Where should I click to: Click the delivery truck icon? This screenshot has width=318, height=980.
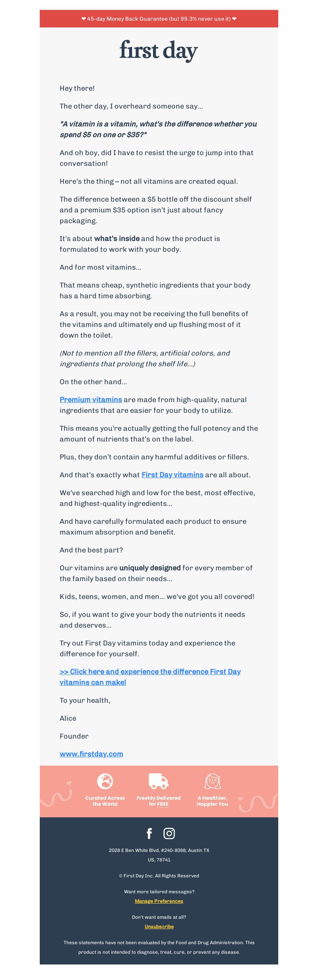(x=159, y=781)
